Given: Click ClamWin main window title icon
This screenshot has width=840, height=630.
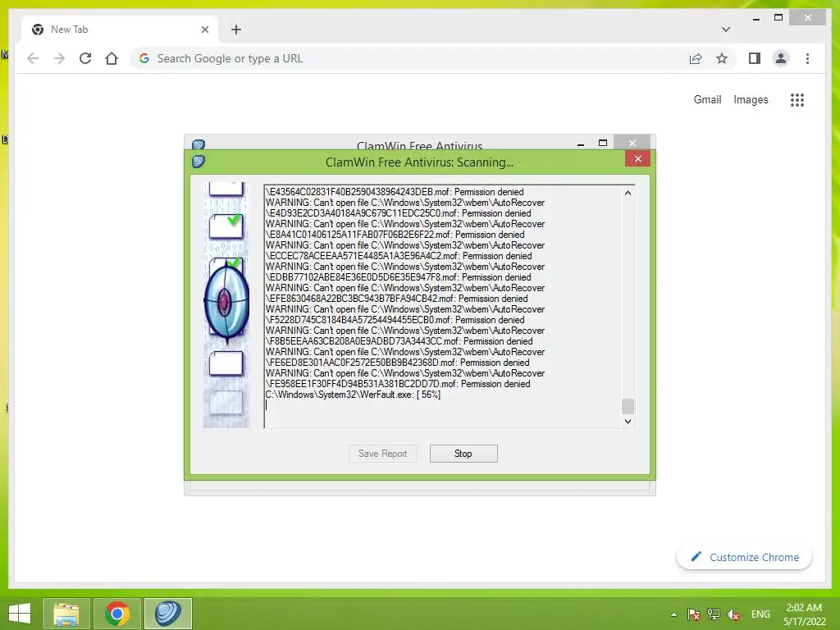Looking at the screenshot, I should point(199,144).
